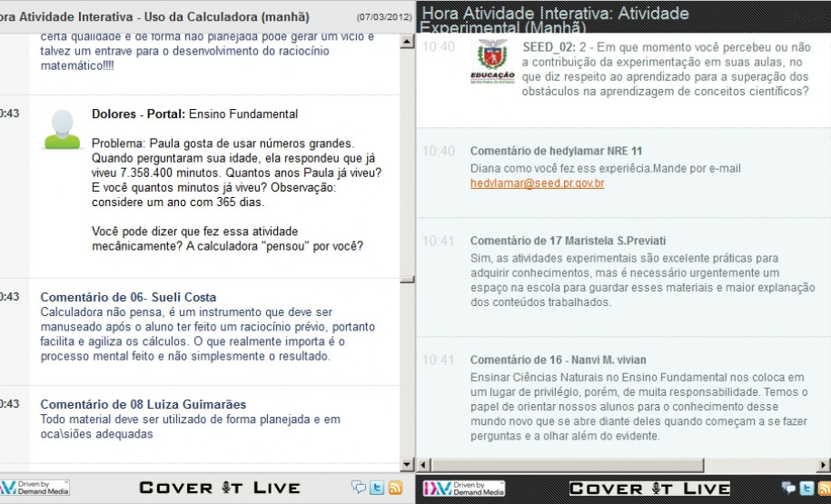Click right panel horizontal scrollbar thumb
This screenshot has height=504, width=831.
[x=567, y=465]
